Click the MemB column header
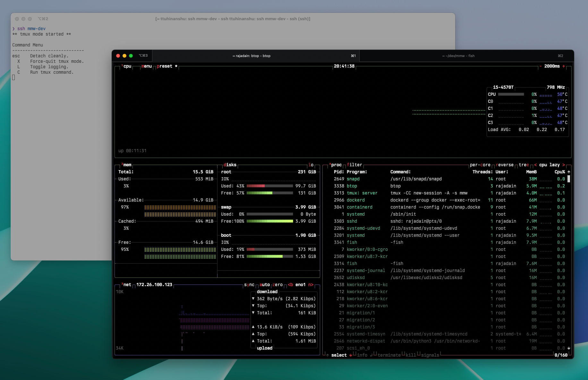Viewport: 588px width, 380px height. [x=532, y=172]
